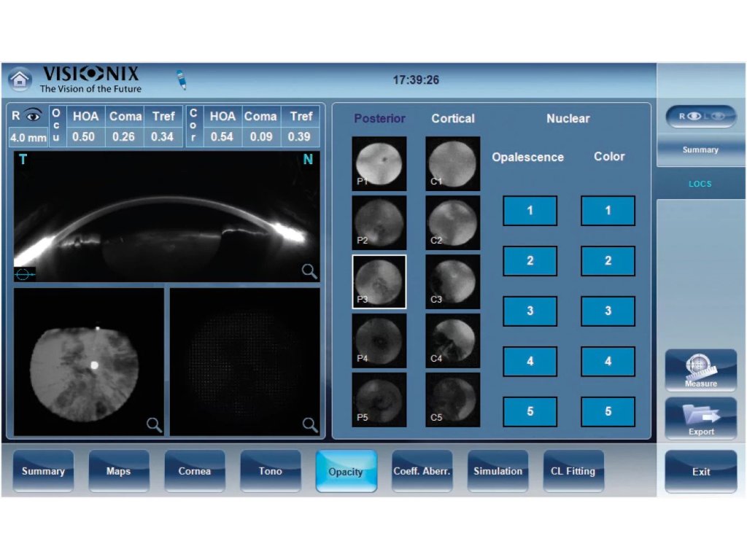Viewport: 747px width, 560px height.
Task: Click the Scheimpflug cross-section image
Action: click(167, 217)
